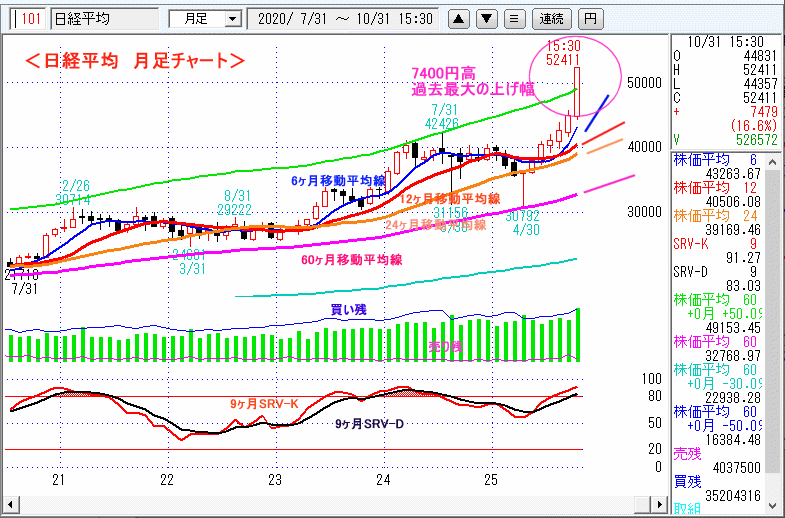Click the 7400円高 annotation text
This screenshot has height=518, width=785.
[444, 74]
